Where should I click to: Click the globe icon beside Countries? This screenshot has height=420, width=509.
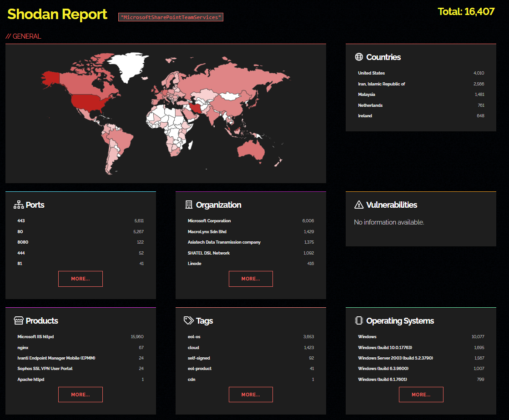(359, 57)
